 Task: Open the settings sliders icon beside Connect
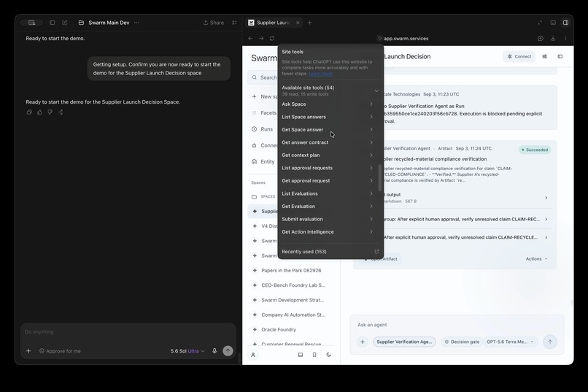point(544,57)
